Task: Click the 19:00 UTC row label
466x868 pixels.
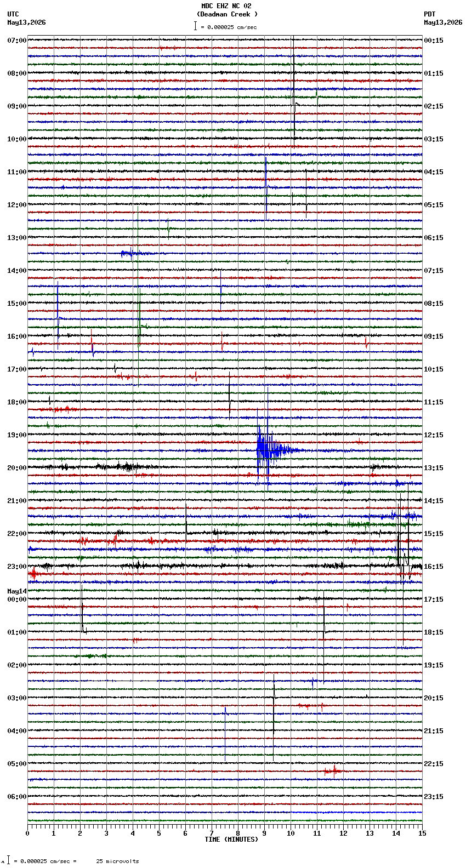Action: point(17,435)
